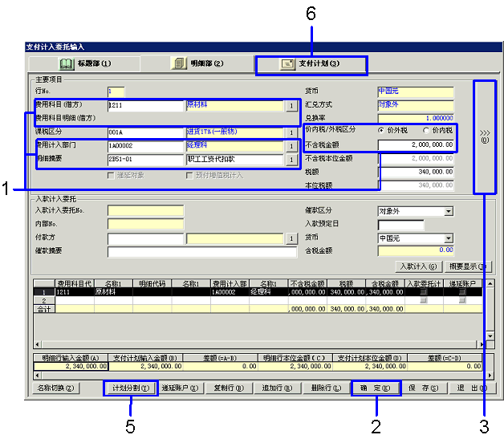Click the 差额(=A-B) value cell
The image size is (504, 439).
pos(221,367)
